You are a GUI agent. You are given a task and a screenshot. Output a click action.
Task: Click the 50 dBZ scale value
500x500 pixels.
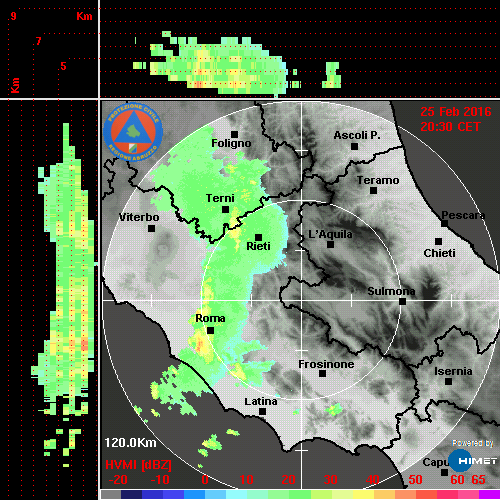pos(415,480)
